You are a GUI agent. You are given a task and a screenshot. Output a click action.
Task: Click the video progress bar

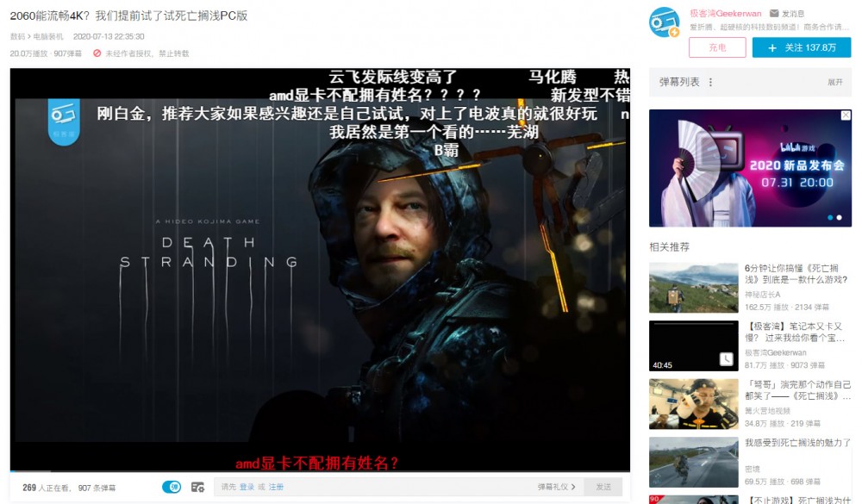tap(319, 471)
